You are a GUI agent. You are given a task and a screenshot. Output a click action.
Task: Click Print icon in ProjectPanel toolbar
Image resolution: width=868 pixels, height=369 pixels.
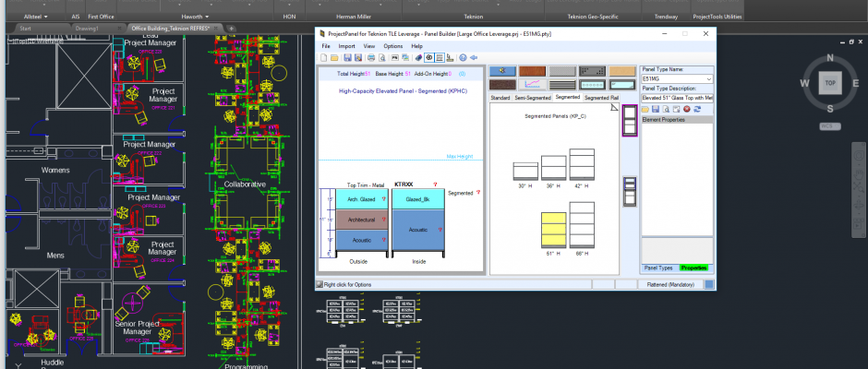click(x=371, y=57)
